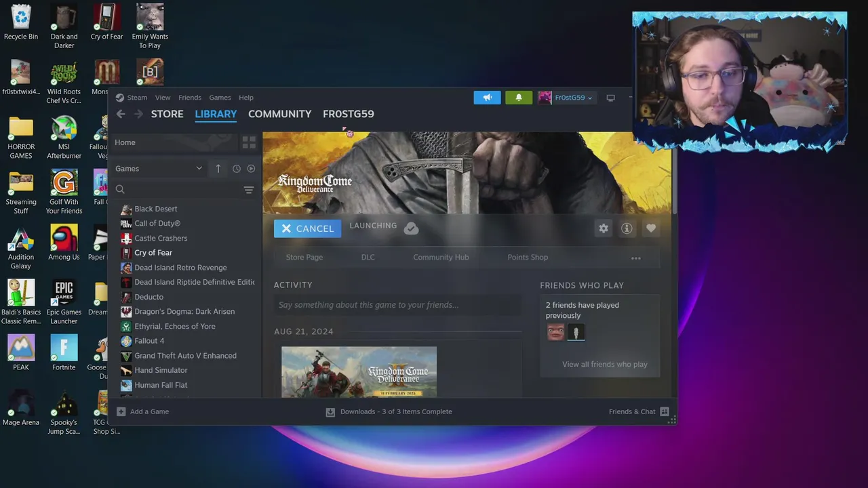Open the Store Page link
The width and height of the screenshot is (868, 488).
tap(304, 258)
